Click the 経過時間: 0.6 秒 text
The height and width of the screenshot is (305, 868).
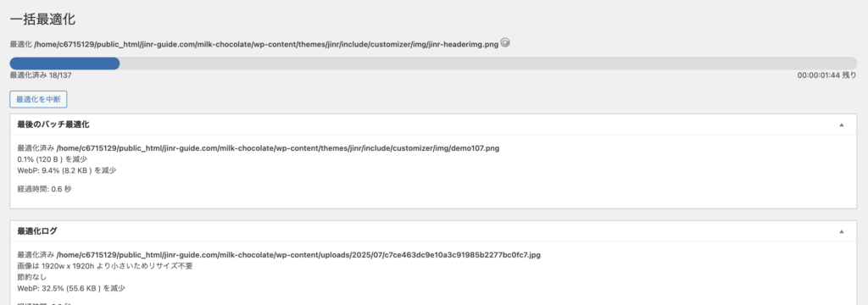44,189
